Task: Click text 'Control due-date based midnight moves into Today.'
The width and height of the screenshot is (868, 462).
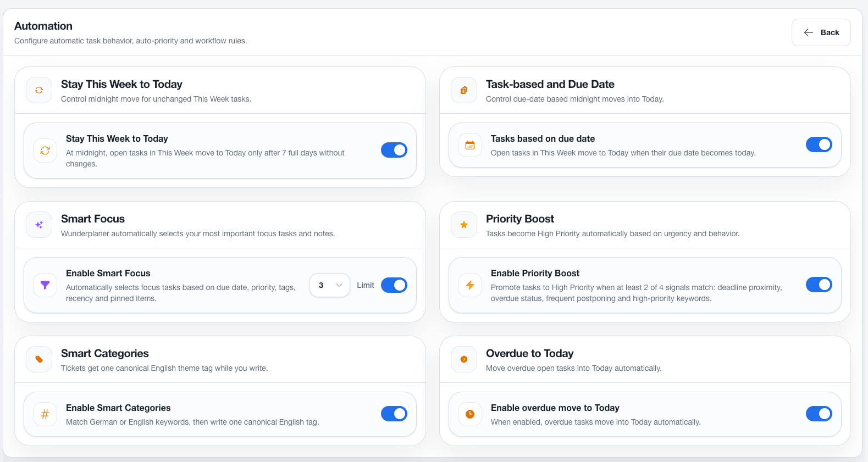Action: 575,99
